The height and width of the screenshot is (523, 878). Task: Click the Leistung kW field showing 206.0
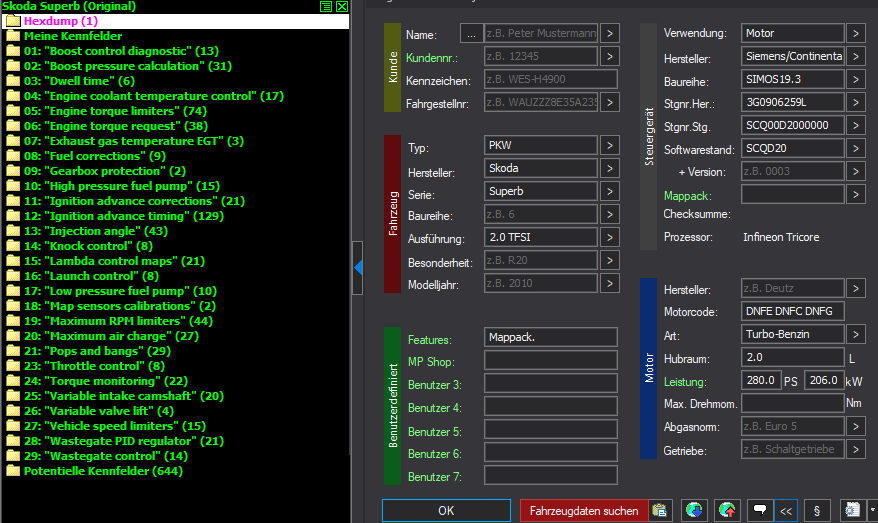click(x=824, y=380)
